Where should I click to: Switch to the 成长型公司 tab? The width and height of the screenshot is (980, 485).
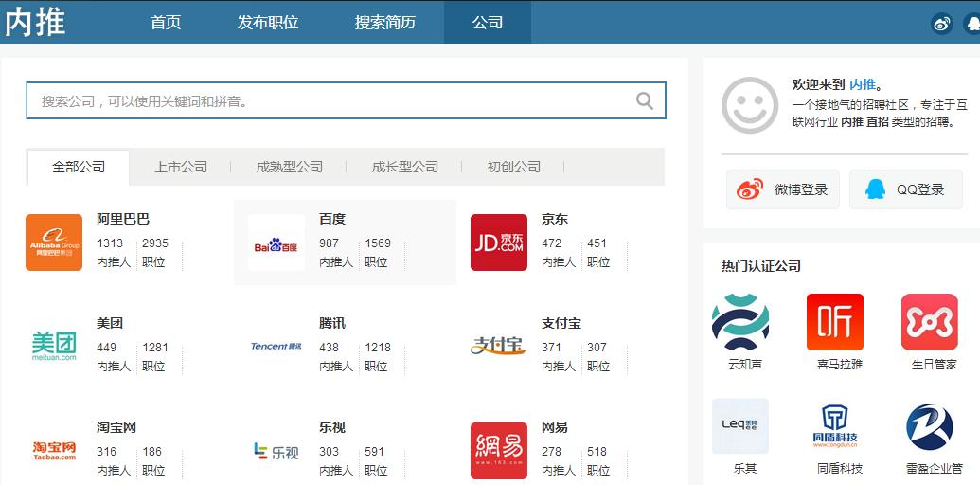point(405,167)
